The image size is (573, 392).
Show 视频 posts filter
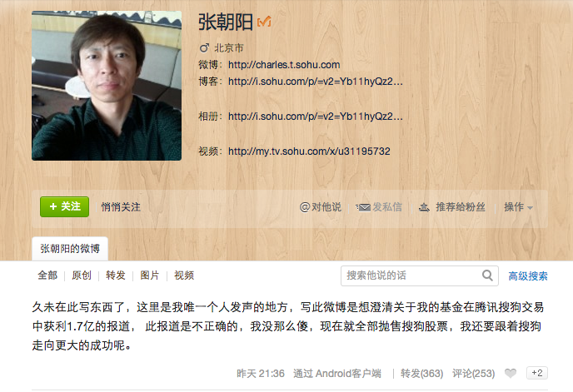point(184,275)
